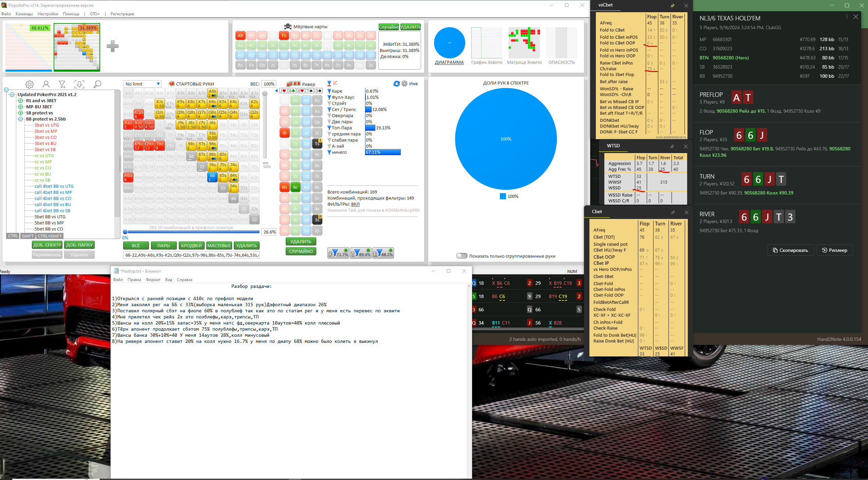Image resolution: width=868 pixels, height=480 pixels.
Task: Collapse the BB protect vs 2.5bb folder
Action: (20, 119)
